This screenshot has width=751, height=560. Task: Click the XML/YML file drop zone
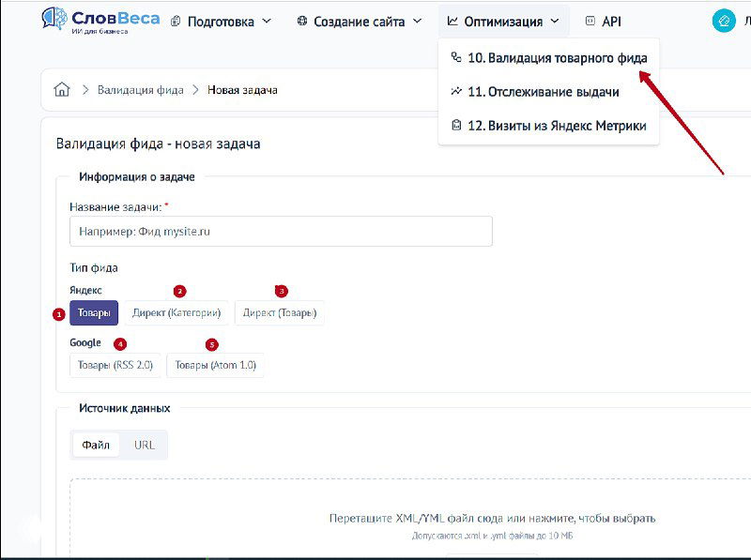[x=491, y=518]
